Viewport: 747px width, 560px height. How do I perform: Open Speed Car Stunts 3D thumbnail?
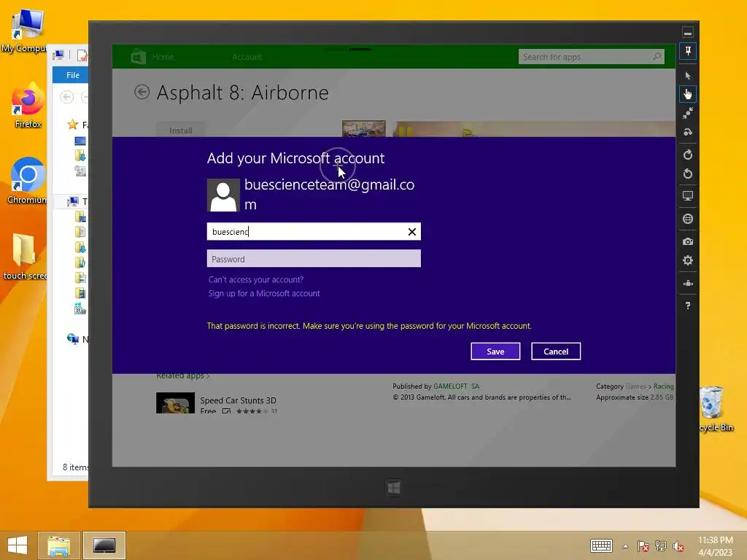175,402
